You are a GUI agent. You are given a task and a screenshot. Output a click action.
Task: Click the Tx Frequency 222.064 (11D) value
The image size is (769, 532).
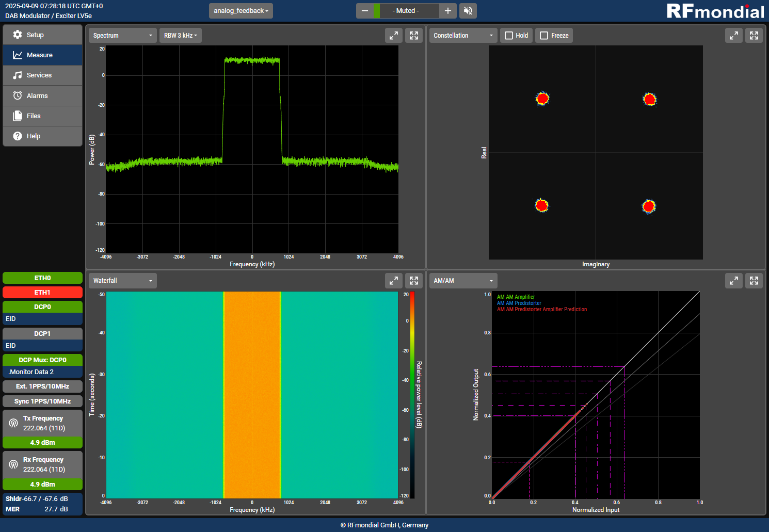(44, 428)
